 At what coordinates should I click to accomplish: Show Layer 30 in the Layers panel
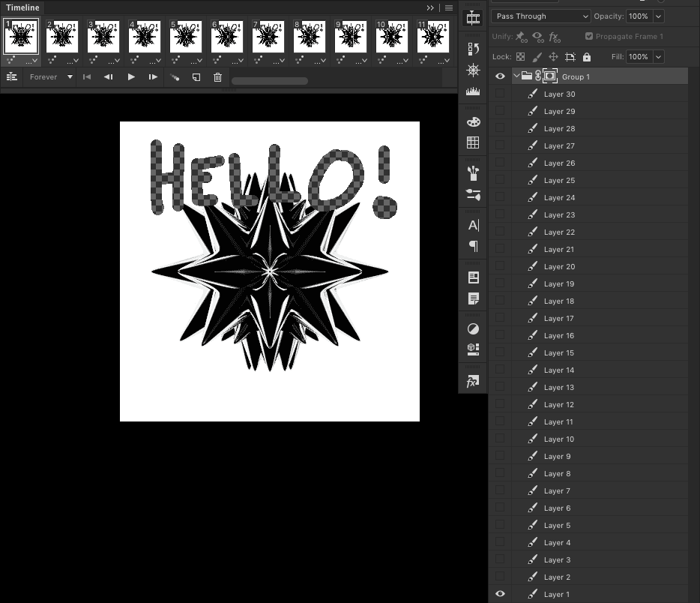(x=500, y=94)
